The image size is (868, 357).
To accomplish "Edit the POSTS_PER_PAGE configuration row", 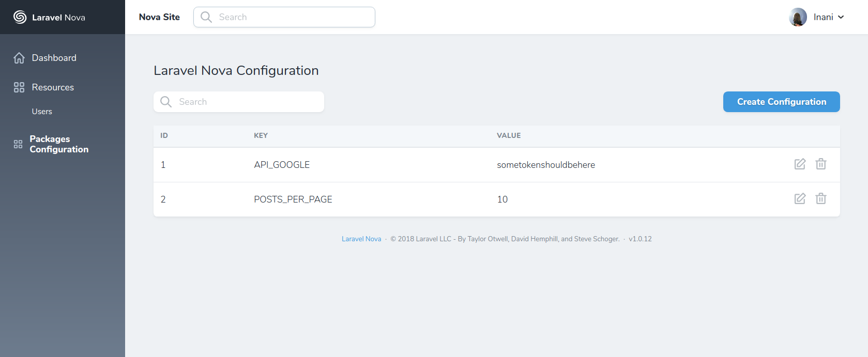I will [x=800, y=199].
